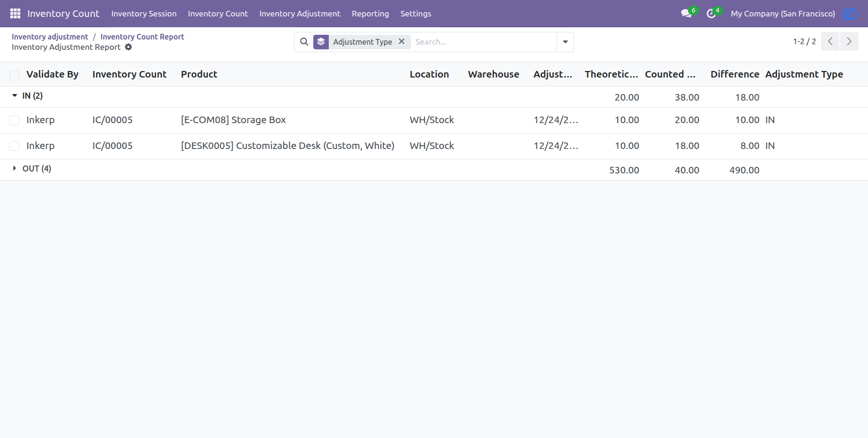Open Inventory Adjustment menu
The image size is (868, 438).
300,14
